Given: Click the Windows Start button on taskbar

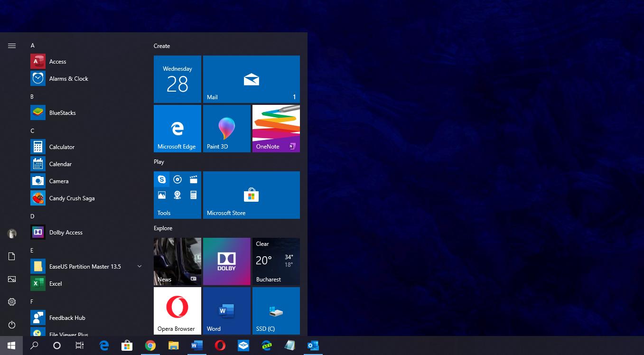Looking at the screenshot, I should coord(11,346).
